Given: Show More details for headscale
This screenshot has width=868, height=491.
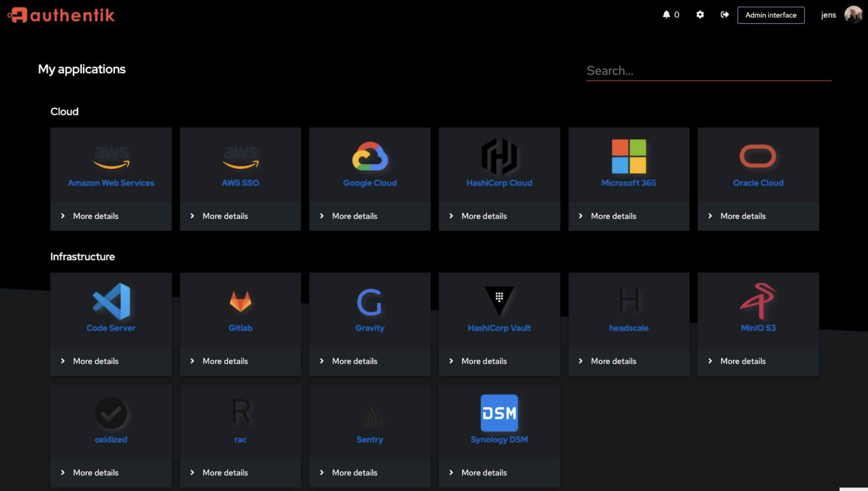Looking at the screenshot, I should click(629, 361).
